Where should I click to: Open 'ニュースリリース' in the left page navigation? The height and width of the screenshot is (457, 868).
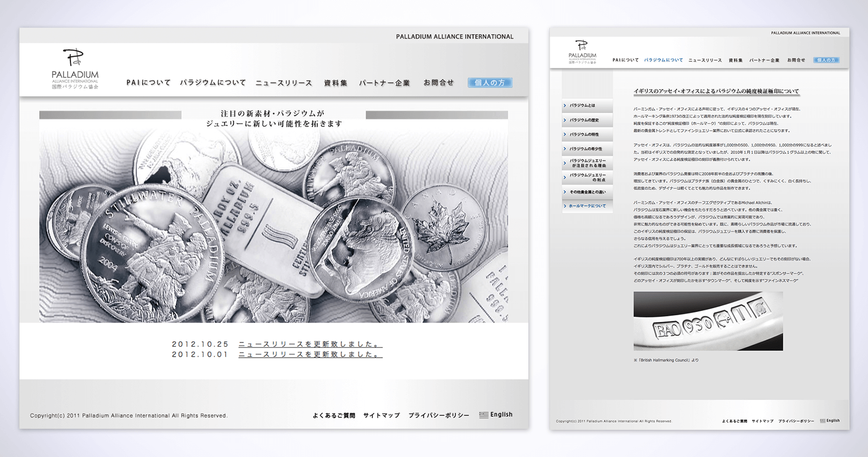pos(284,83)
